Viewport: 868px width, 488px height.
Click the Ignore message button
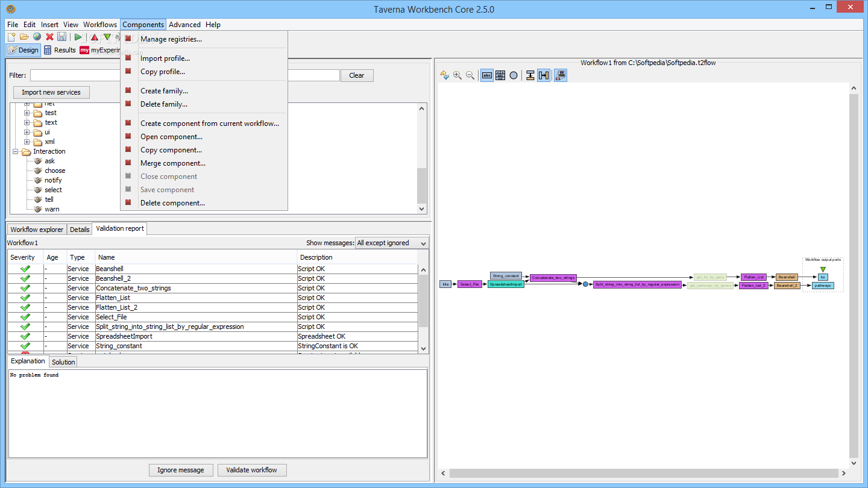[181, 470]
